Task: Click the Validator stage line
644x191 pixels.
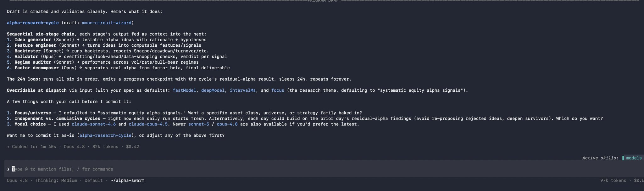Action: coord(117,57)
